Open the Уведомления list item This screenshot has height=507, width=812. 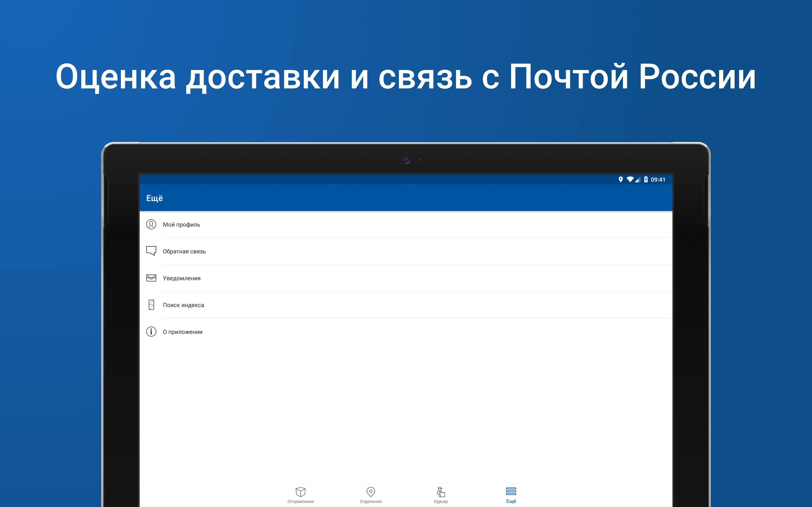[x=406, y=278]
